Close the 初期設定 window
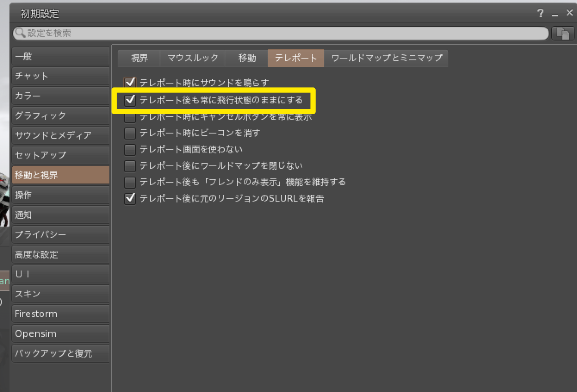 pos(569,13)
